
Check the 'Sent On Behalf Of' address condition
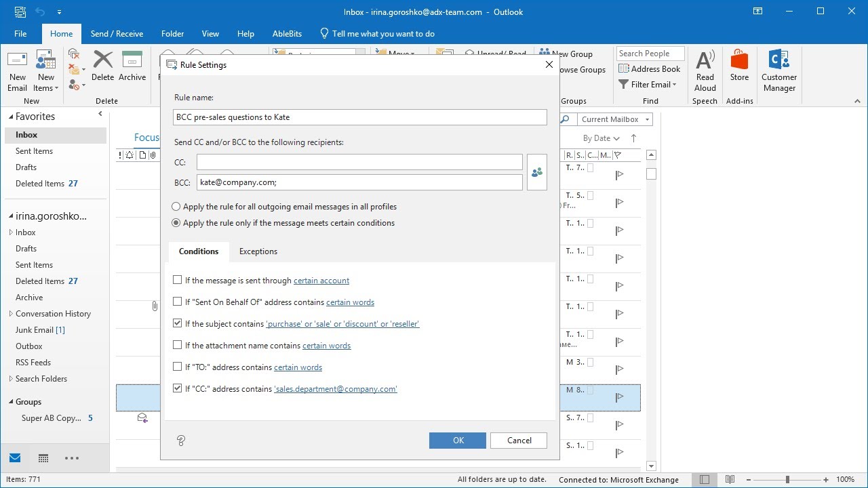[x=178, y=302]
